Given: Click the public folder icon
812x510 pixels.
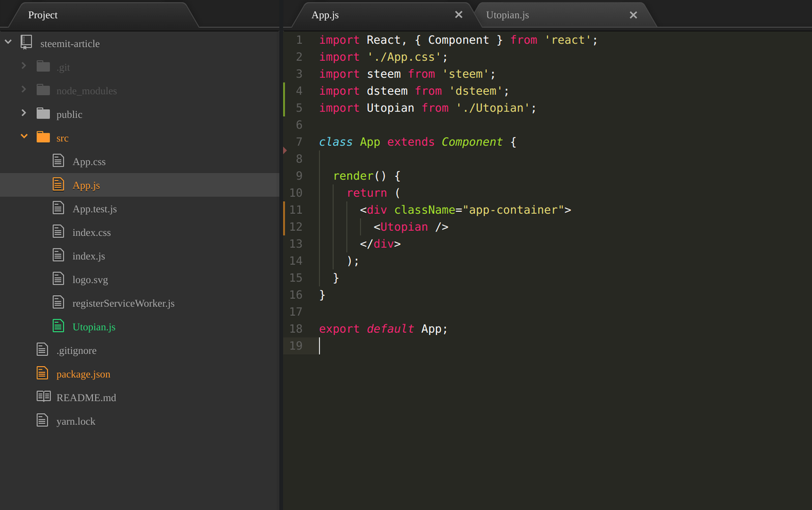Looking at the screenshot, I should pos(43,114).
